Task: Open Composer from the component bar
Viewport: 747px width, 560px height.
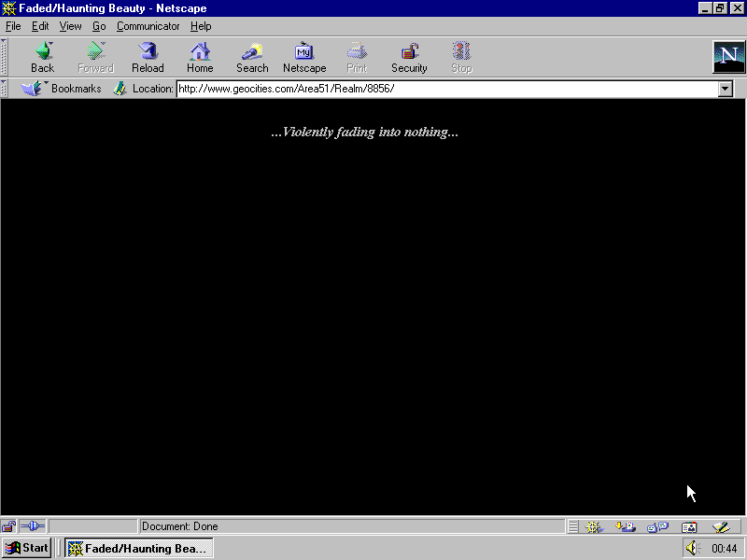Action: [x=720, y=526]
